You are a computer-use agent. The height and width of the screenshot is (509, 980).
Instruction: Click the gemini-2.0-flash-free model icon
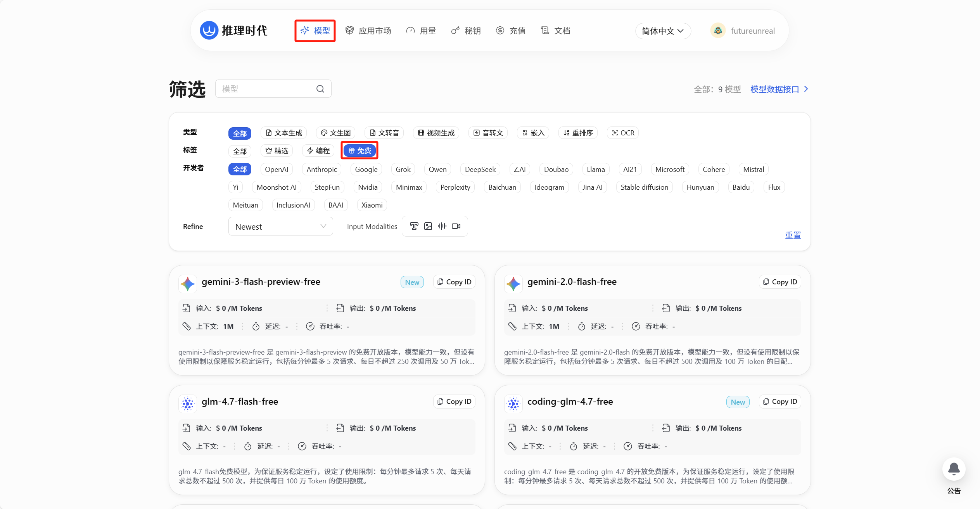point(513,284)
